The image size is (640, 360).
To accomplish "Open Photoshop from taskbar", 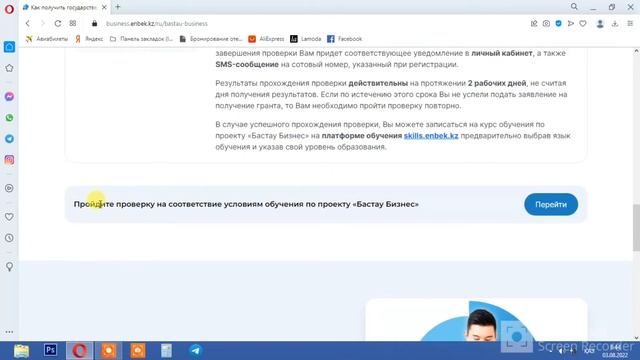I will 50,350.
